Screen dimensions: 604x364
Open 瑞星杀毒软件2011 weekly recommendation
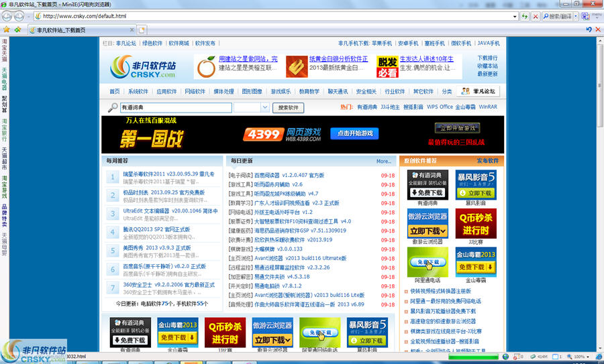tap(168, 174)
